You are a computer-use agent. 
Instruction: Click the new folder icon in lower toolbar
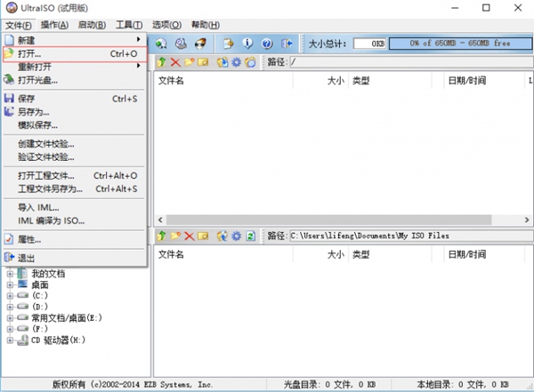coord(175,236)
